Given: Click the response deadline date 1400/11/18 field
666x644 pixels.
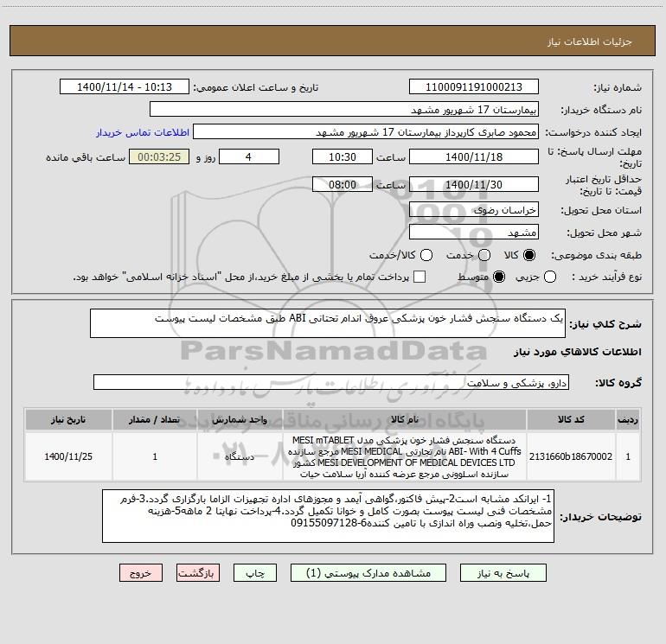Looking at the screenshot, I should click(474, 156).
